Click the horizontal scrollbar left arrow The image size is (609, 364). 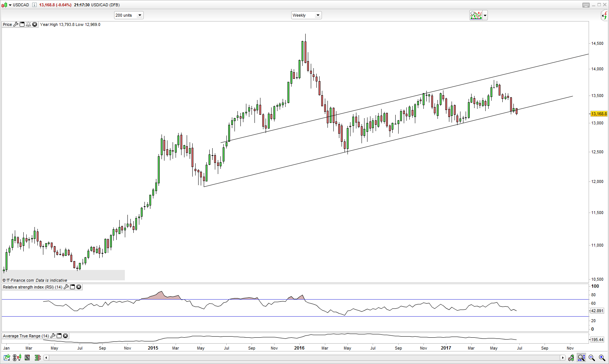pyautogui.click(x=46, y=358)
